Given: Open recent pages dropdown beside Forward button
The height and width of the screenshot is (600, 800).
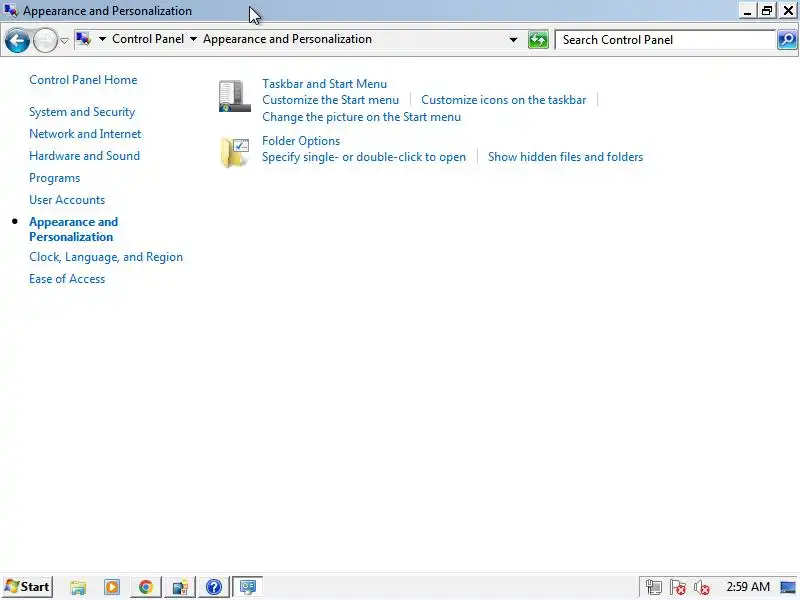Looking at the screenshot, I should pyautogui.click(x=64, y=40).
